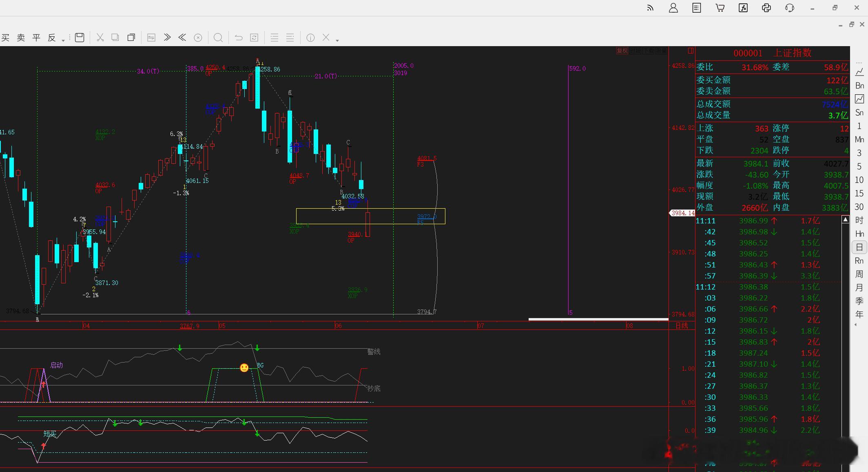Select the 5-minute period tab
Viewport: 868px width, 472px height.
pos(859,166)
